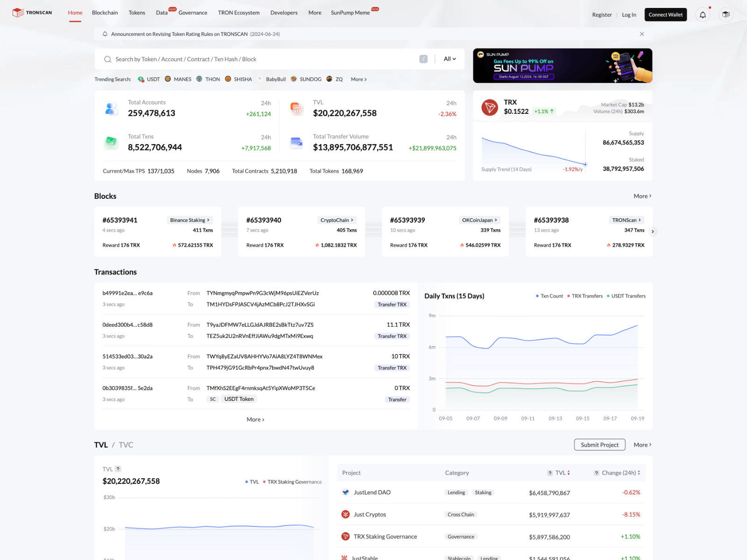
Task: Toggle USDT Transfers legend series
Action: 626,296
